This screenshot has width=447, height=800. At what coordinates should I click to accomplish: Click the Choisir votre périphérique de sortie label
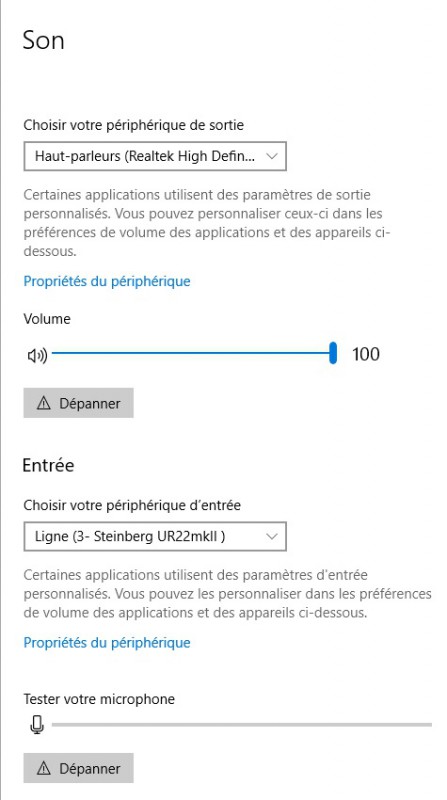pyautogui.click(x=134, y=125)
